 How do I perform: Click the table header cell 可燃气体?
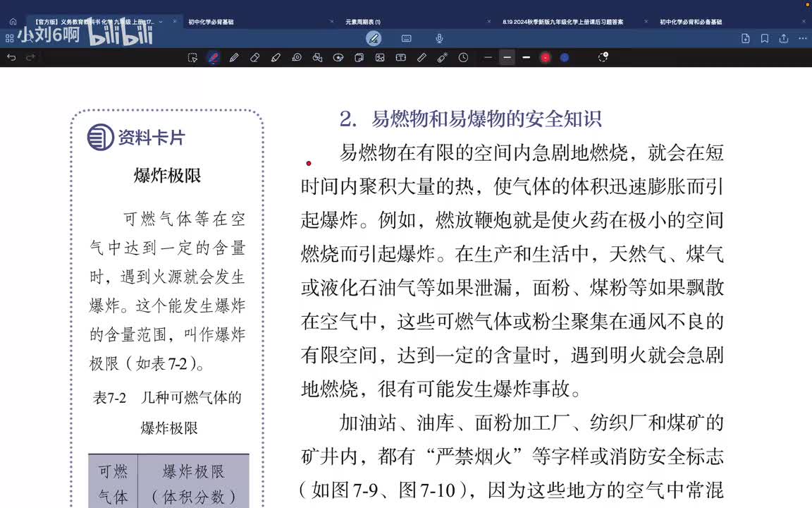(113, 483)
